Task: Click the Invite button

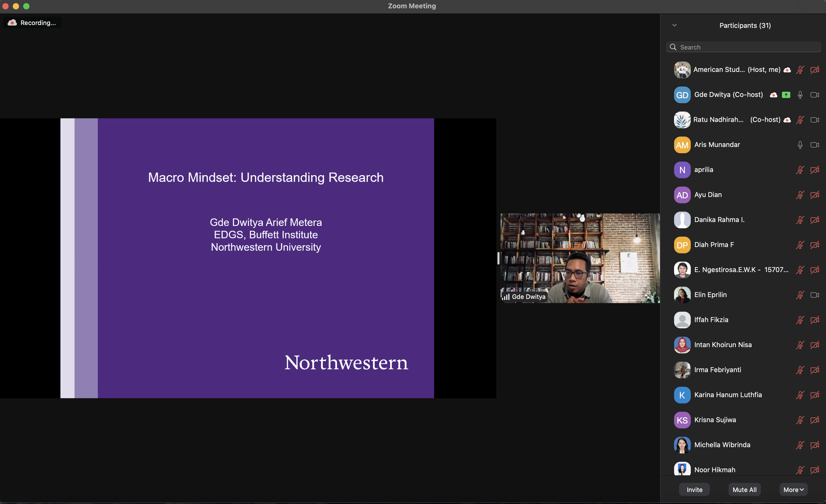Action: [x=694, y=490]
